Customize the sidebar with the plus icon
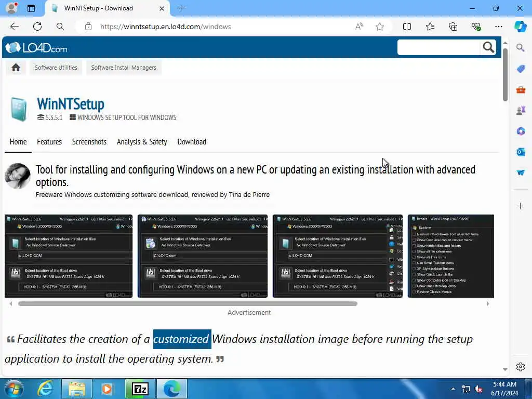The image size is (532, 399). 520,206
